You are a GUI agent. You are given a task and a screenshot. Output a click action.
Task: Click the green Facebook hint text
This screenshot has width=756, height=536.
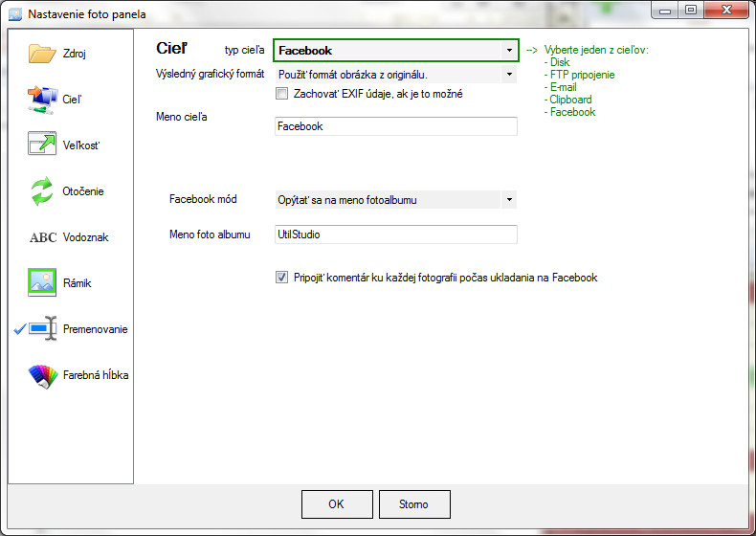pyautogui.click(x=573, y=112)
